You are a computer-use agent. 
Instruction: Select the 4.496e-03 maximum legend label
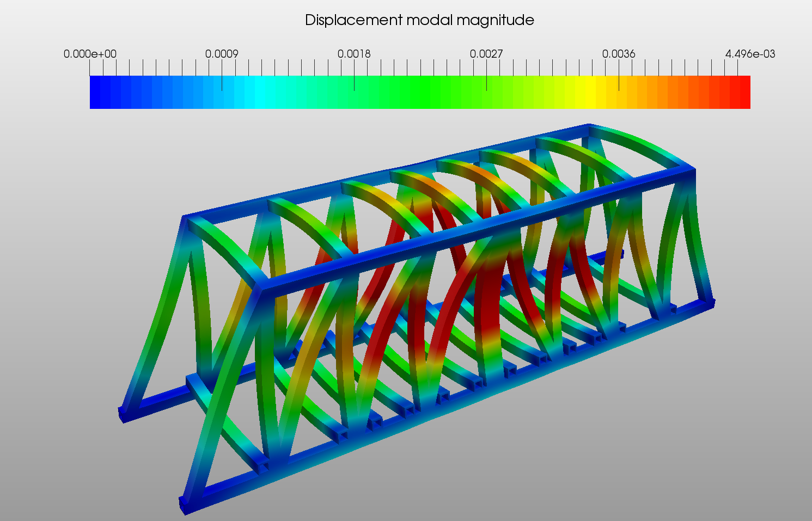750,54
